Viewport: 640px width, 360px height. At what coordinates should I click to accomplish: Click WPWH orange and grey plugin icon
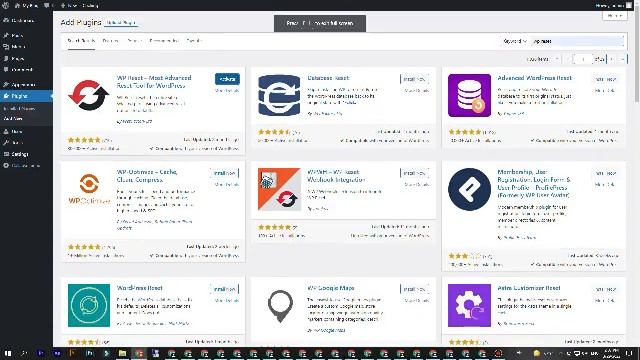pyautogui.click(x=279, y=189)
